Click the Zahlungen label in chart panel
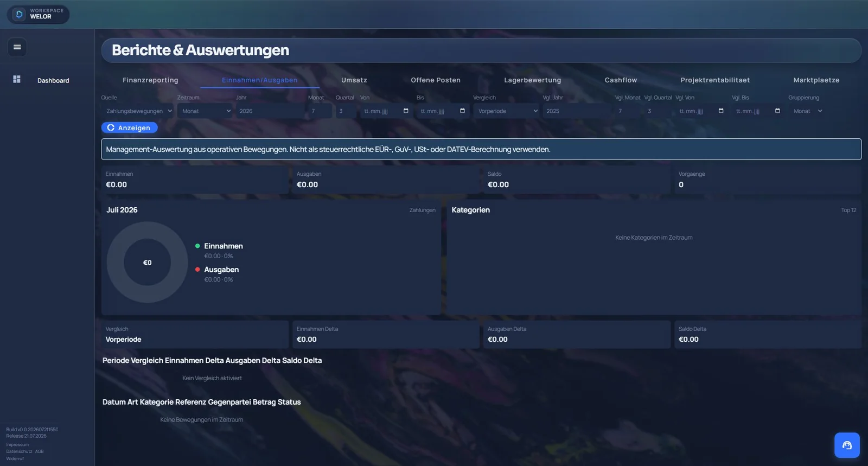This screenshot has width=868, height=466. (x=423, y=210)
